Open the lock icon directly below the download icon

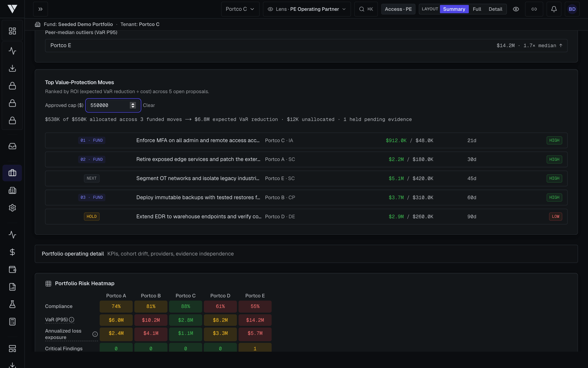coord(12,86)
